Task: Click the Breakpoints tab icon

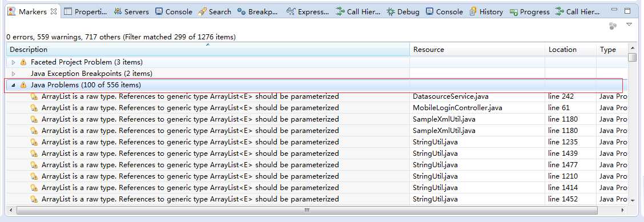Action: (241, 11)
